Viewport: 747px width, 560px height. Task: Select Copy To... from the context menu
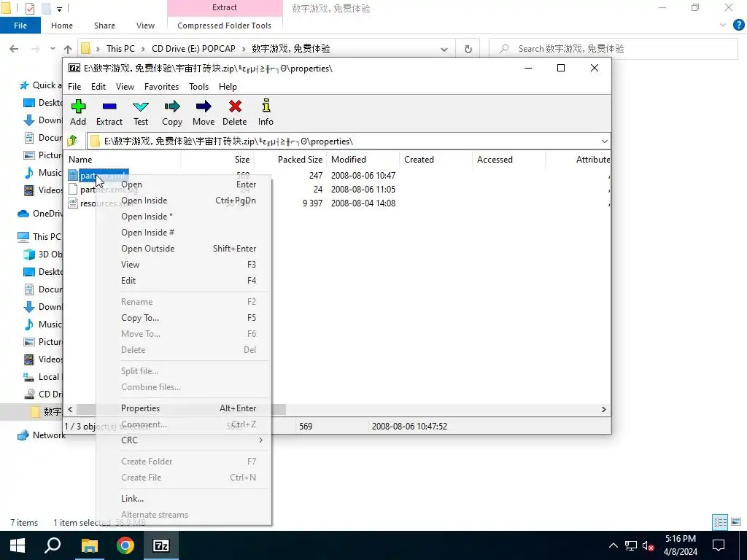pos(184,318)
